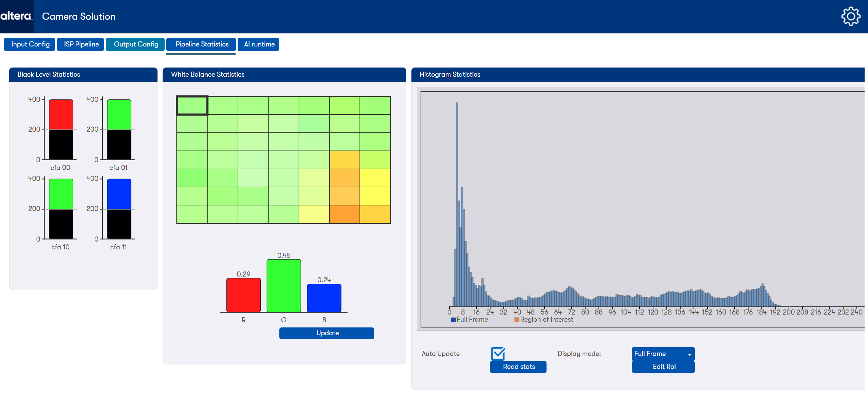Screen dimensions: 868x397
Task: Click the red R ratio bar
Action: pyautogui.click(x=243, y=295)
